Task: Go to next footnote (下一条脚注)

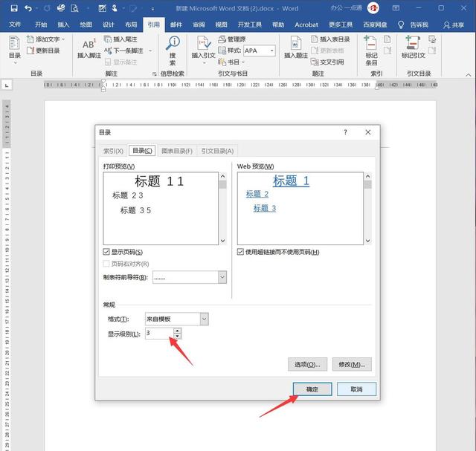Action: point(124,51)
